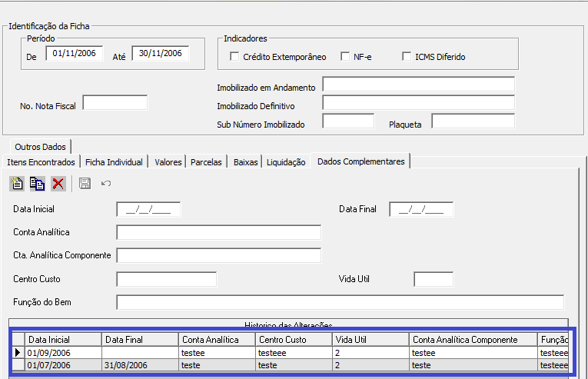Focus the Imobilizado em Andamento field
This screenshot has height=379, width=588.
[x=418, y=84]
